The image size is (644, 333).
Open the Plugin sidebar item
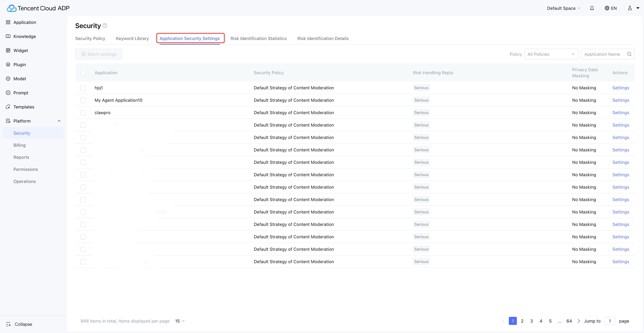point(20,65)
